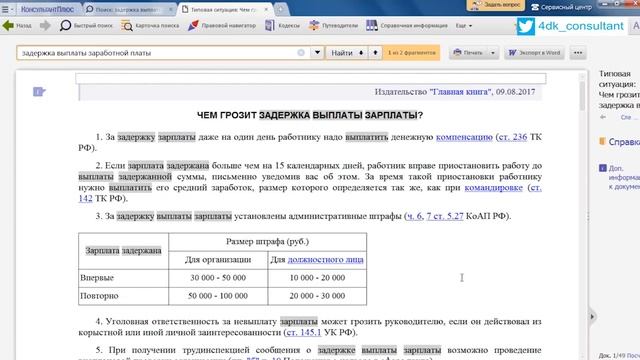Click the Печать print button
640x360 pixels.
click(x=468, y=53)
